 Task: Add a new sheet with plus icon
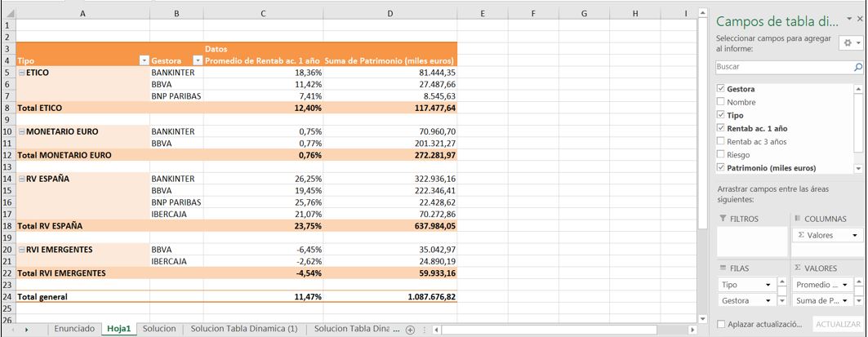click(x=410, y=330)
